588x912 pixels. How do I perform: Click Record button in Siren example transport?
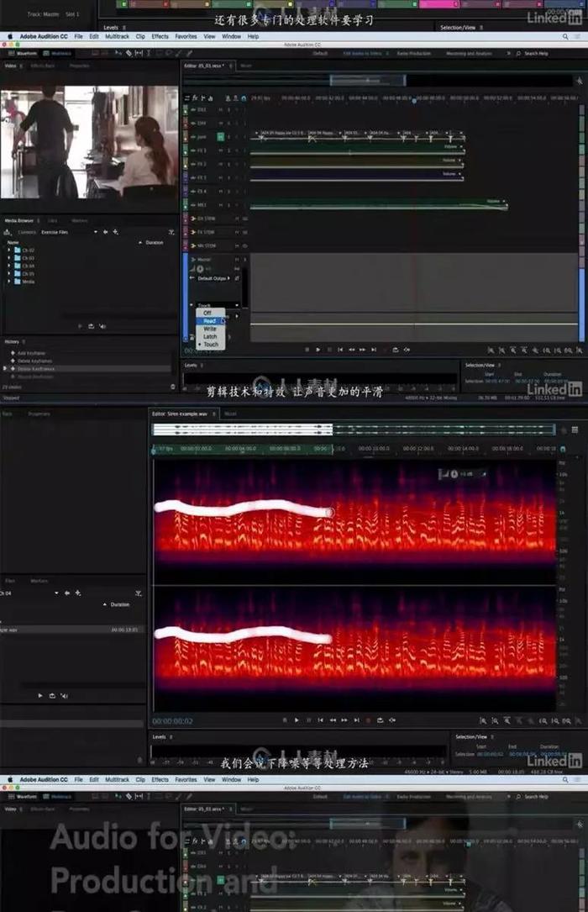pyautogui.click(x=368, y=720)
